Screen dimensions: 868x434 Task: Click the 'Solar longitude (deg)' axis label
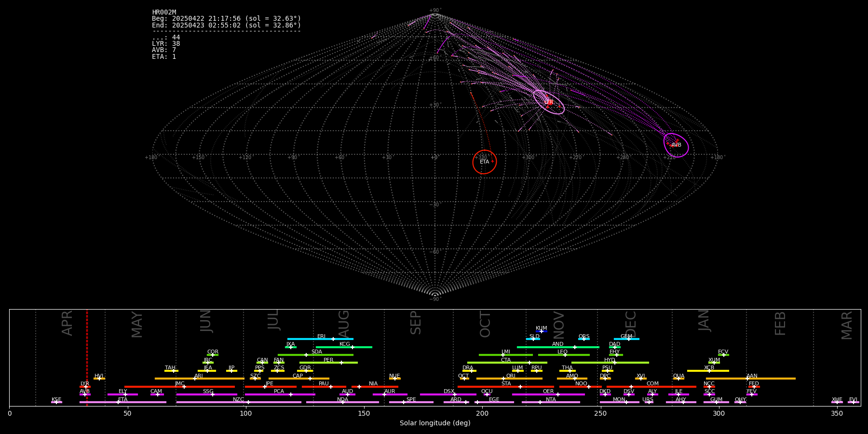click(434, 423)
